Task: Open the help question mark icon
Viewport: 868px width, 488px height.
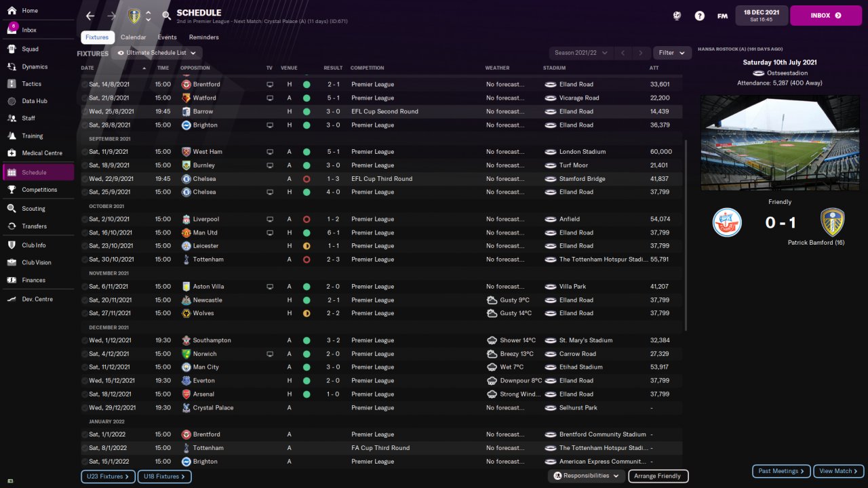Action: click(700, 16)
